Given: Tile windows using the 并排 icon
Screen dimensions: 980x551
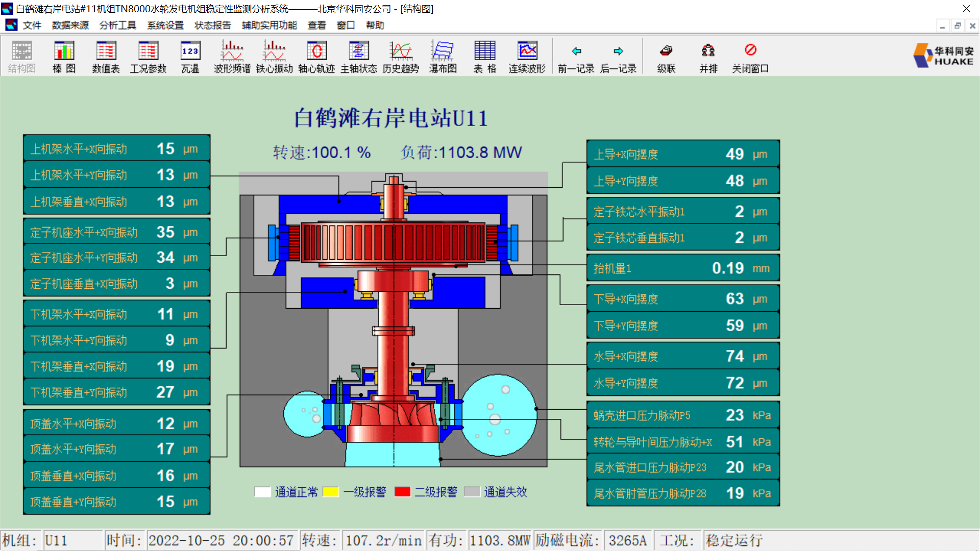Looking at the screenshot, I should click(x=707, y=56).
